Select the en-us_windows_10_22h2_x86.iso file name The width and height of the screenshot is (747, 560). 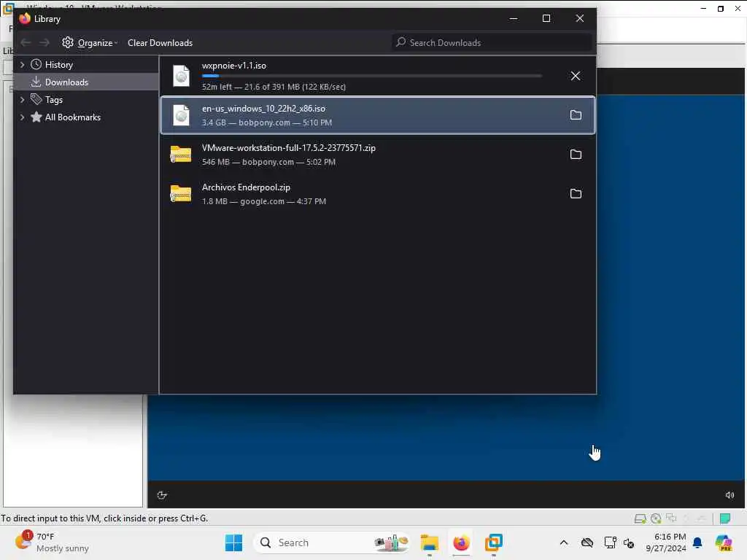click(263, 109)
